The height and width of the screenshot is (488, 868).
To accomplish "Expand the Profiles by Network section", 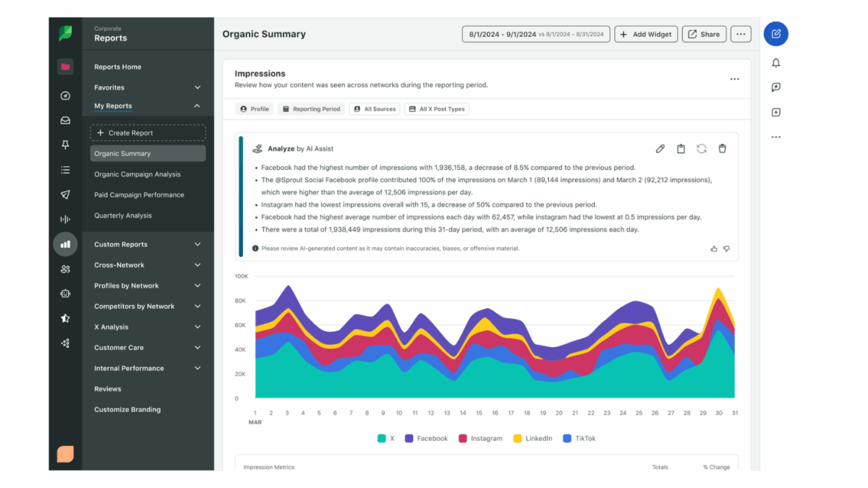I will coord(197,286).
